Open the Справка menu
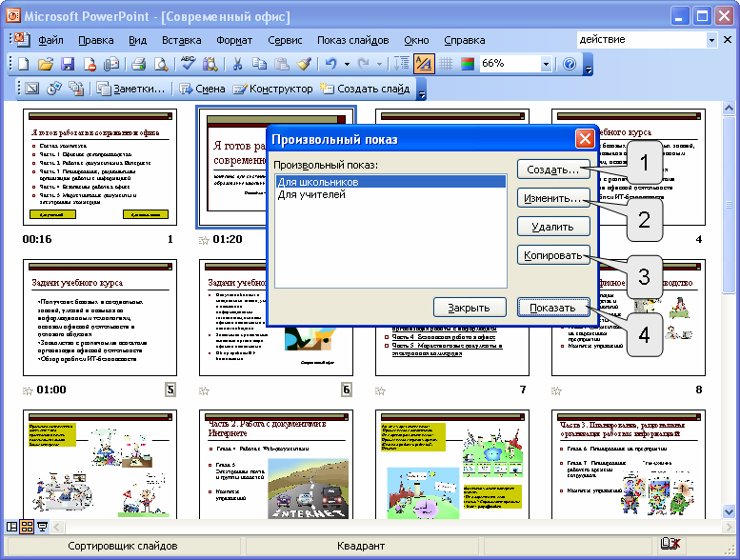 coord(464,40)
